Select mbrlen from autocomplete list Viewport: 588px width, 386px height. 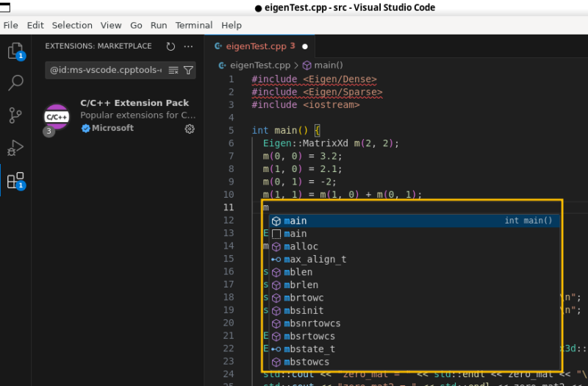(x=415, y=285)
